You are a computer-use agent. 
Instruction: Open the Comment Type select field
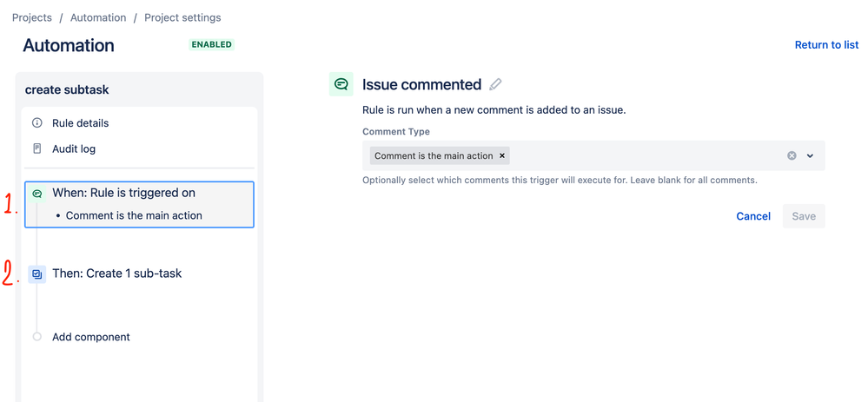tap(593, 156)
